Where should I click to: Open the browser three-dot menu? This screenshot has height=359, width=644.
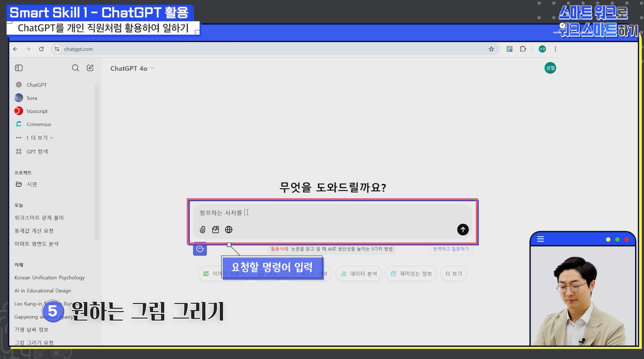pyautogui.click(x=555, y=49)
